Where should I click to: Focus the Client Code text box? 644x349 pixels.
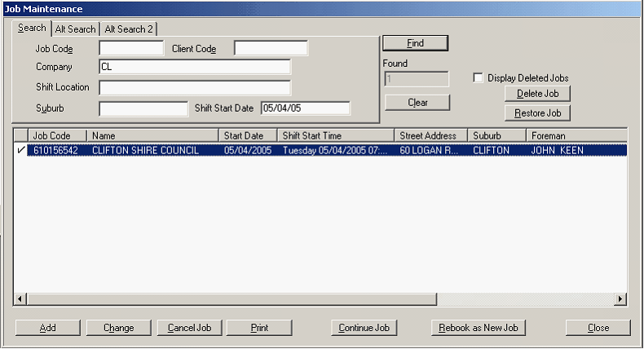click(271, 49)
